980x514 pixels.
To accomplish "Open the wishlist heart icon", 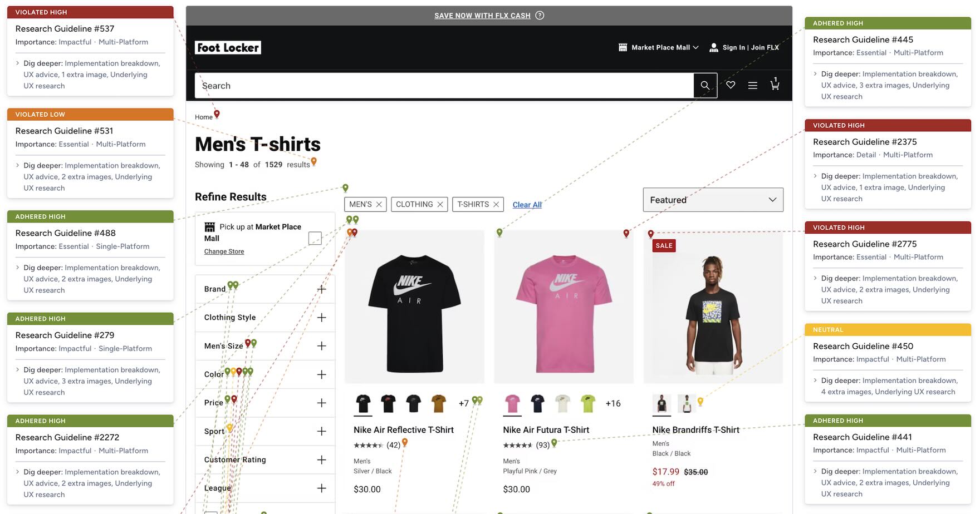I will click(x=731, y=85).
